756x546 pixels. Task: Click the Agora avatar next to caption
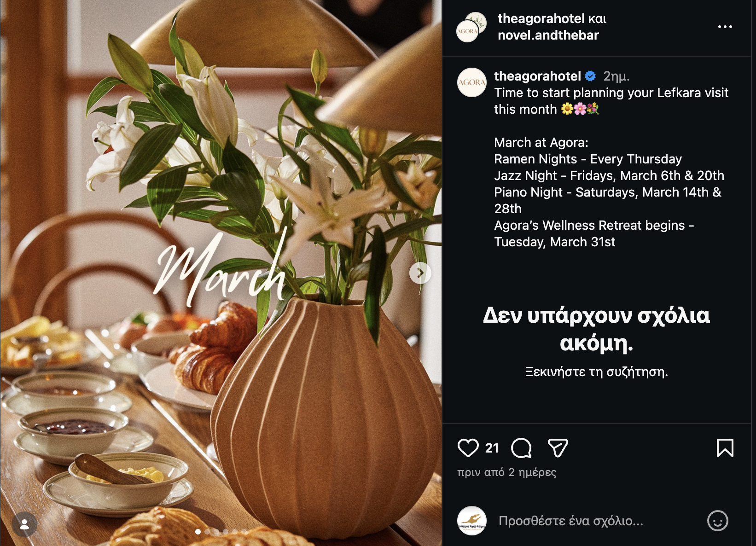471,82
